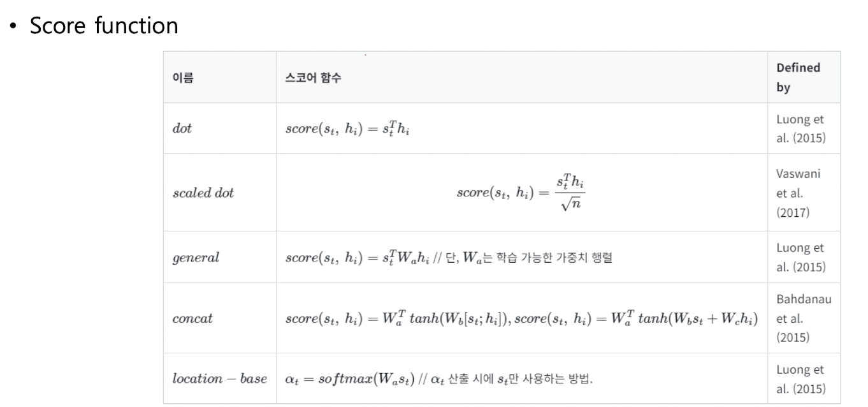Click 'Luong et al. (2015)' in dot row
This screenshot has height=407, width=868.
click(x=801, y=128)
